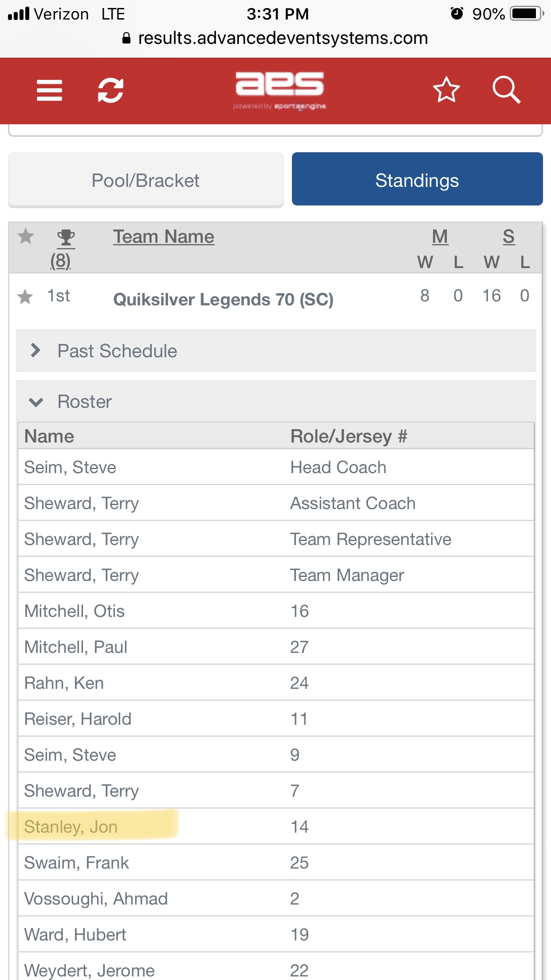Screen dimensions: 551x980
Task: Sort by sets S column
Action: (x=508, y=237)
